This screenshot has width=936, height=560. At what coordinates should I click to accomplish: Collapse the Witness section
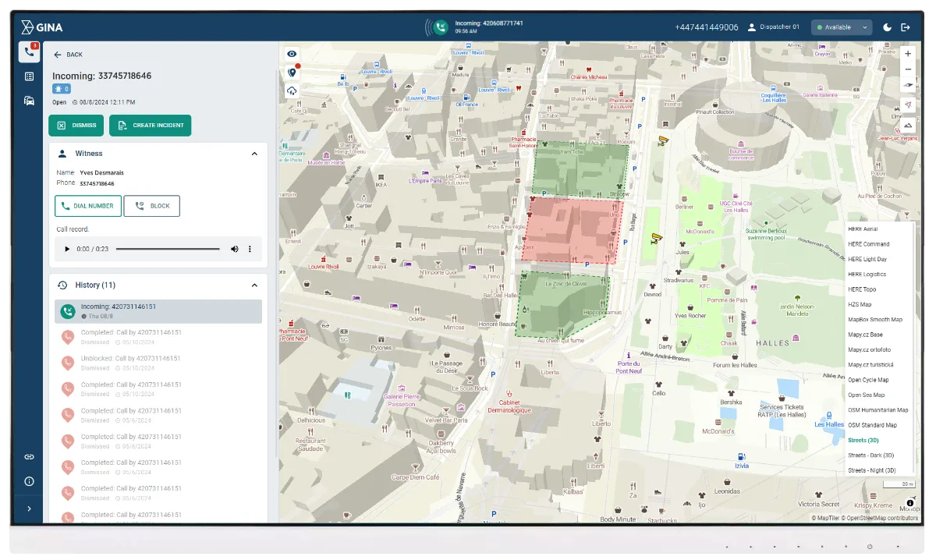click(x=254, y=154)
